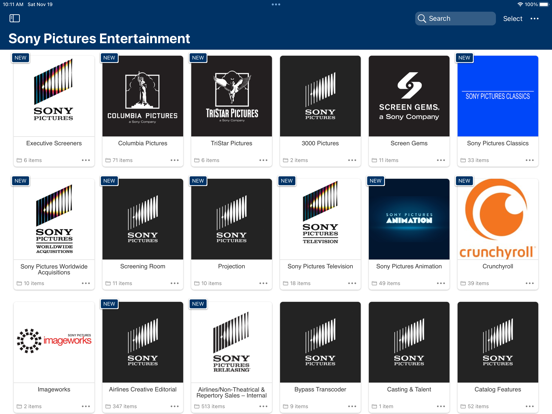Toggle the sidebar panel icon

[14, 18]
